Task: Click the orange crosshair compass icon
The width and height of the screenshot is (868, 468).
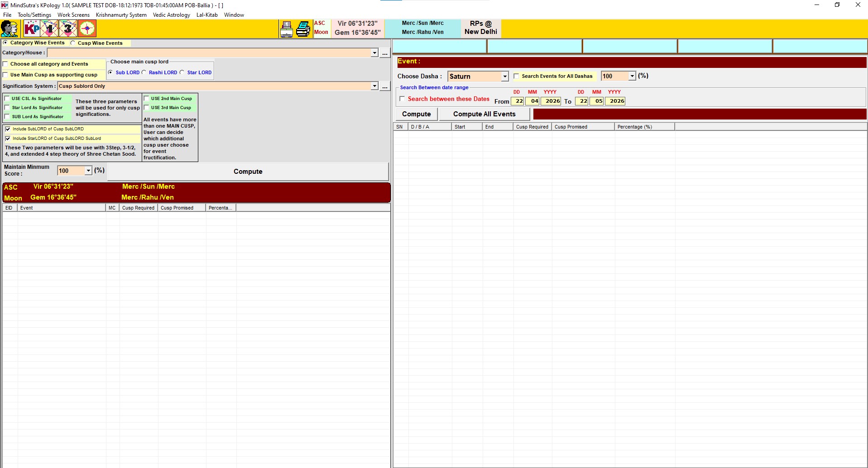Action: pyautogui.click(x=87, y=29)
